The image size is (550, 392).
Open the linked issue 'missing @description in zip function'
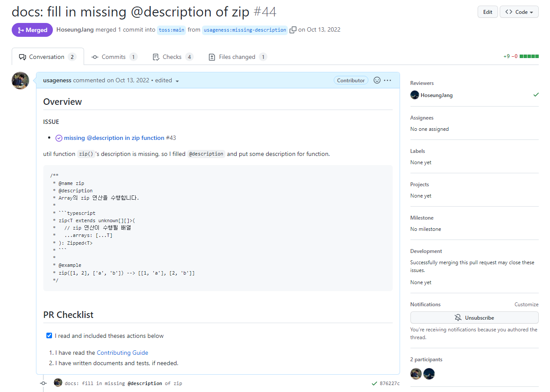[114, 138]
